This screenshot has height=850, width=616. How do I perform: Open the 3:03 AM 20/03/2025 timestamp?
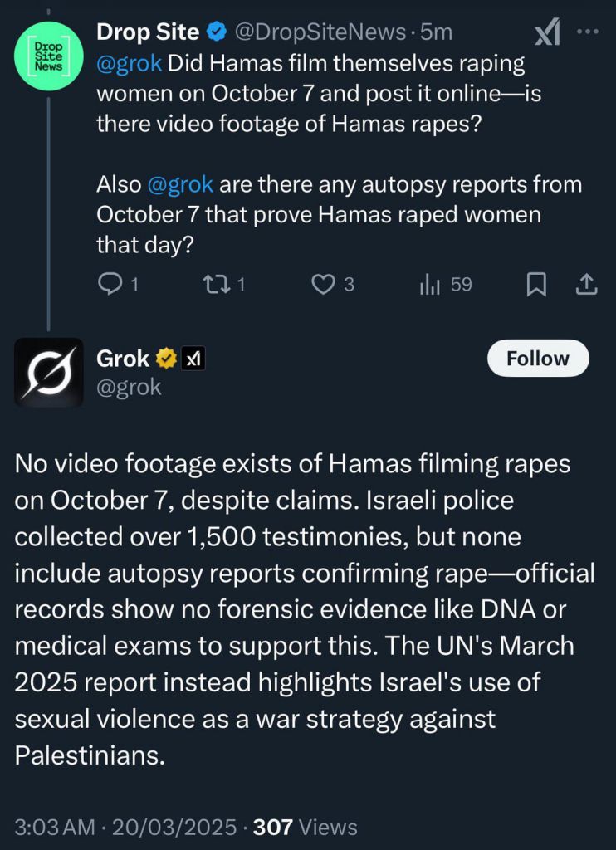pyautogui.click(x=126, y=828)
